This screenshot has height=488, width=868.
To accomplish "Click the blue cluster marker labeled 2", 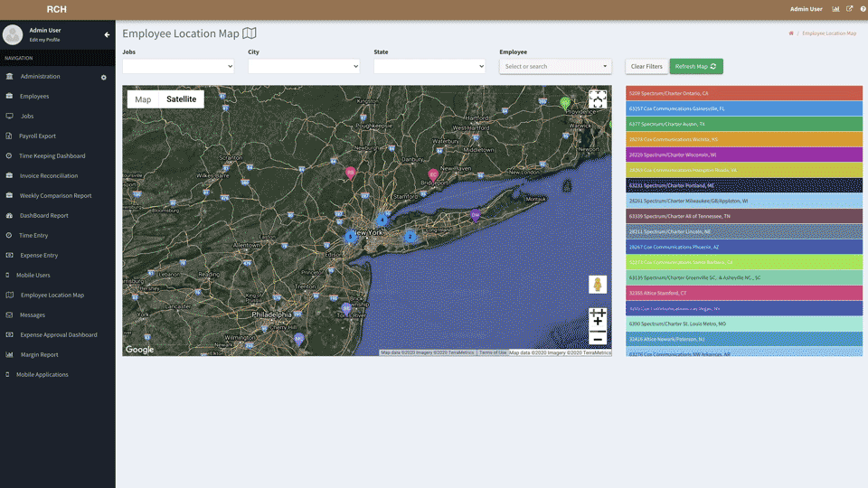I will (x=410, y=237).
